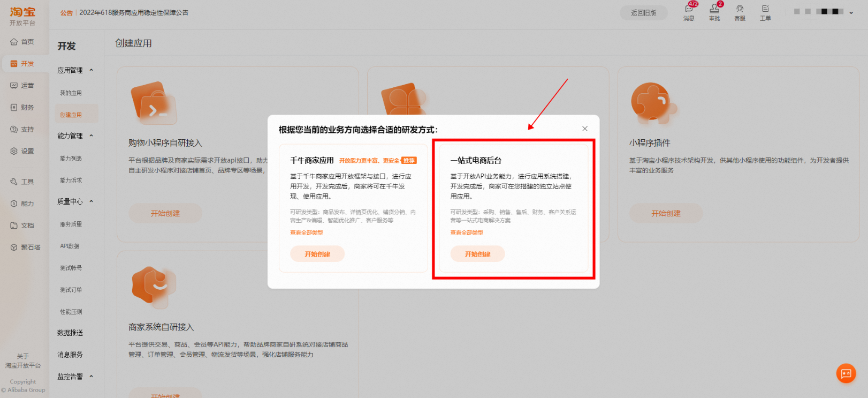Open 测试订单 in the submenu

pyautogui.click(x=71, y=290)
